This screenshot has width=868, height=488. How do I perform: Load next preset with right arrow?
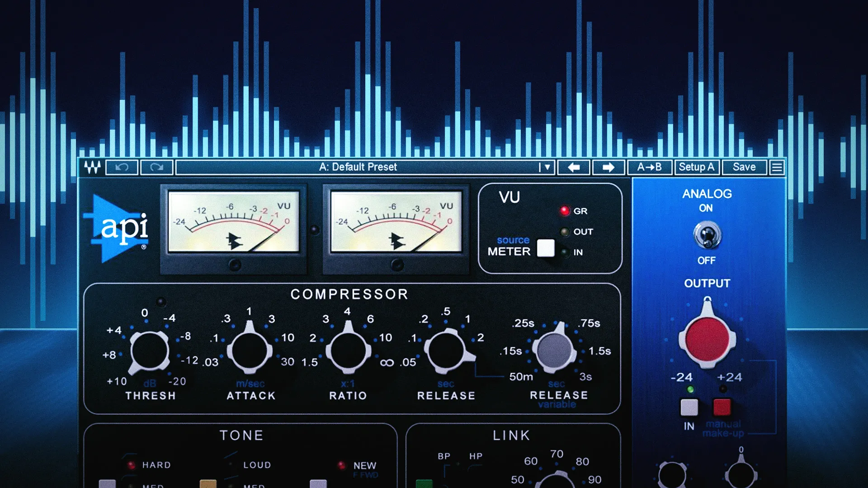point(609,167)
